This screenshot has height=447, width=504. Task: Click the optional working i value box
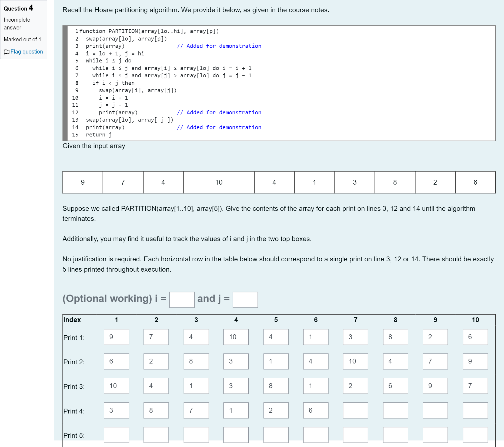click(182, 300)
